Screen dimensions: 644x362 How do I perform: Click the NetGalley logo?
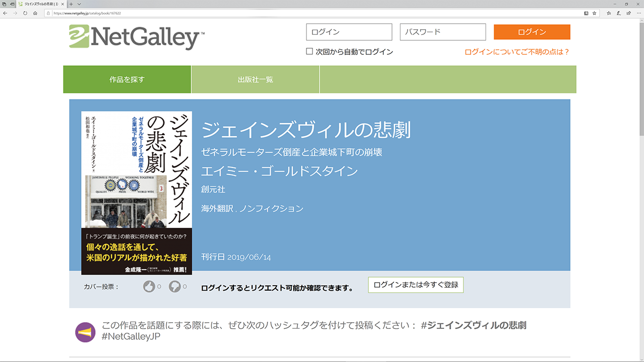pos(137,37)
